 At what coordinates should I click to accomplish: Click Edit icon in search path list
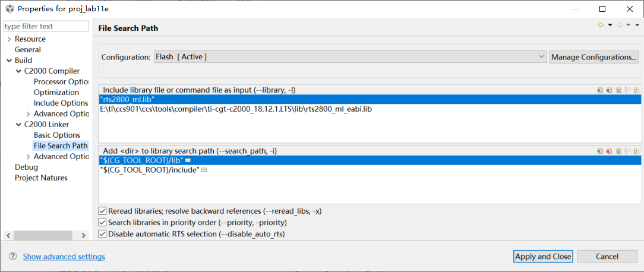pyautogui.click(x=618, y=151)
